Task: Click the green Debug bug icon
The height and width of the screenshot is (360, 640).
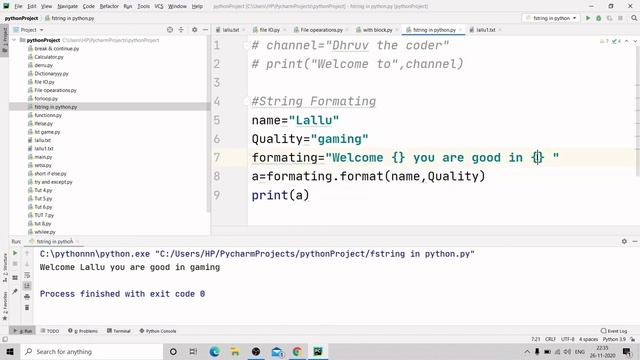Action: (x=599, y=18)
